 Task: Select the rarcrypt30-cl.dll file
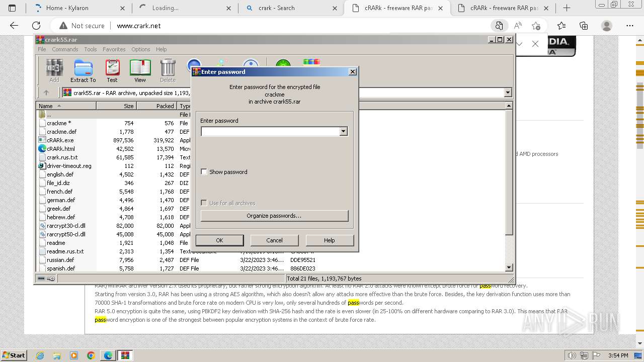click(x=66, y=226)
